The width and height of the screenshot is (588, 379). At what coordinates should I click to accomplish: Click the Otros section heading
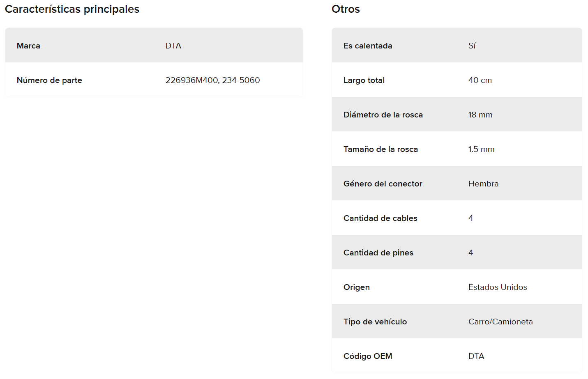pos(346,9)
